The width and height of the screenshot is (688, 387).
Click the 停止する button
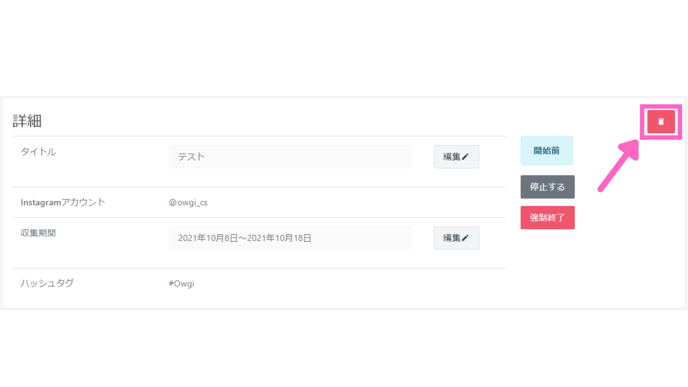[548, 187]
